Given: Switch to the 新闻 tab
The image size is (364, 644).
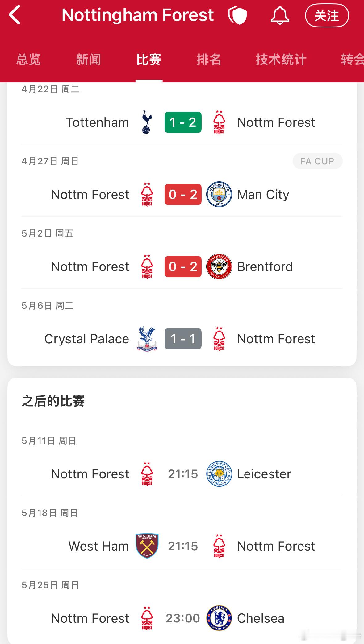Looking at the screenshot, I should coord(89,60).
